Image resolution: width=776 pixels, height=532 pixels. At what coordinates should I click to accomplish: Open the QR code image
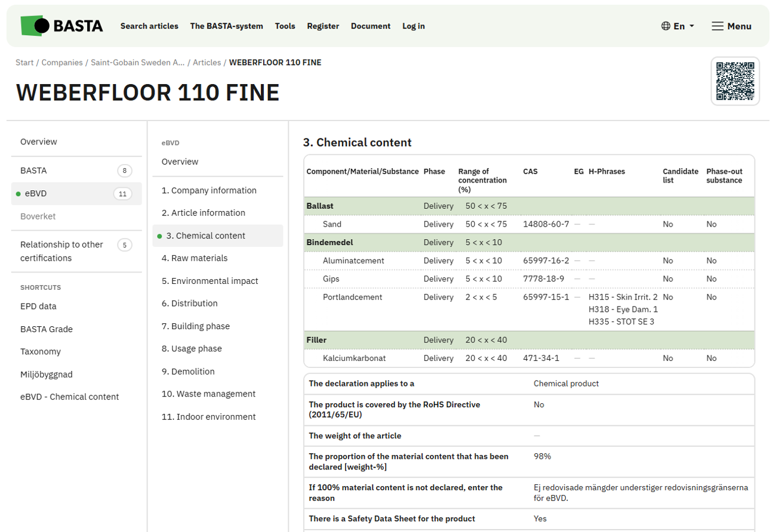pyautogui.click(x=735, y=81)
